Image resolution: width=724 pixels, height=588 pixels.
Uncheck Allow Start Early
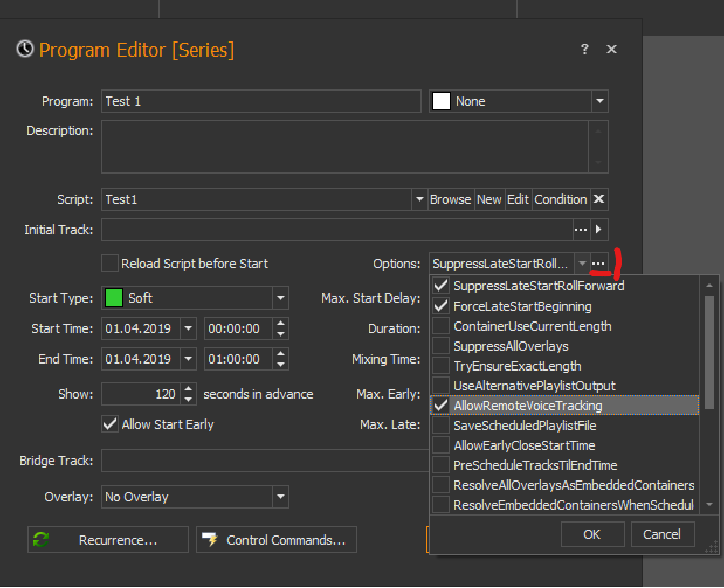click(110, 424)
